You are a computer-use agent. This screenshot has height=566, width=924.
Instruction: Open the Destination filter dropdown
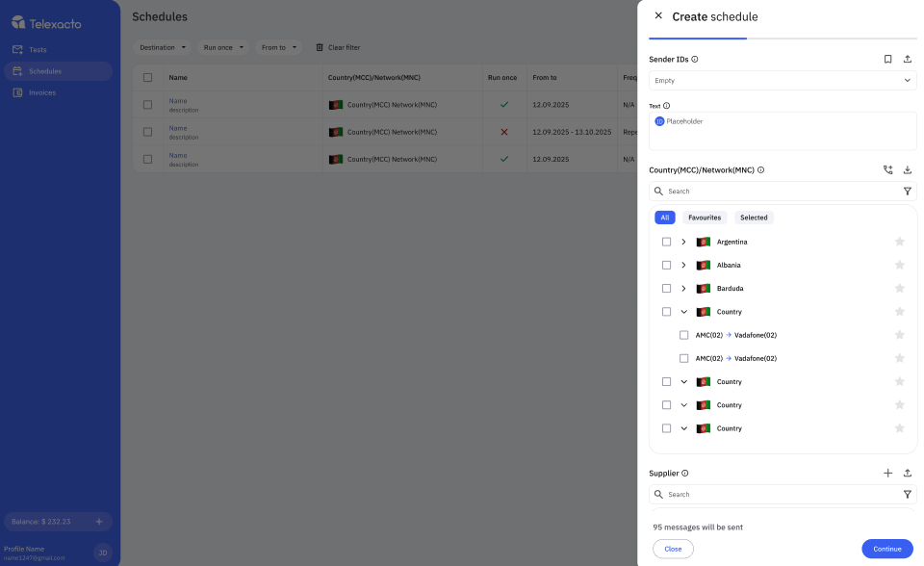(x=162, y=46)
